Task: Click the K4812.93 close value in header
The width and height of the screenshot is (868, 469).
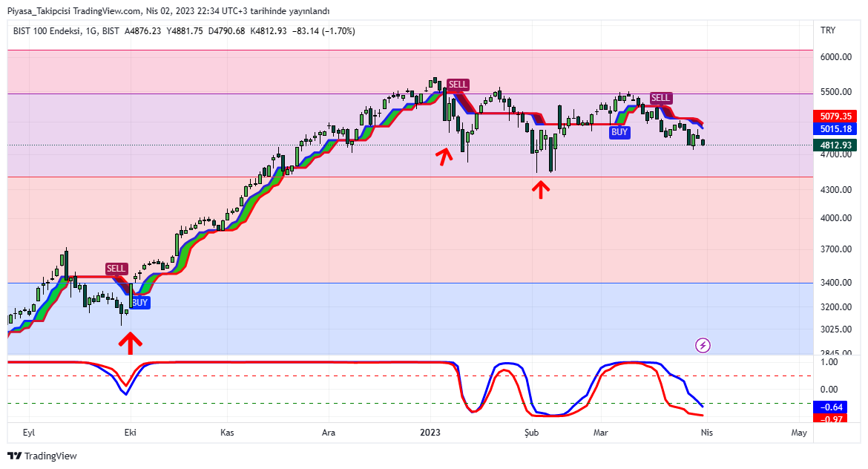Action: click(269, 31)
